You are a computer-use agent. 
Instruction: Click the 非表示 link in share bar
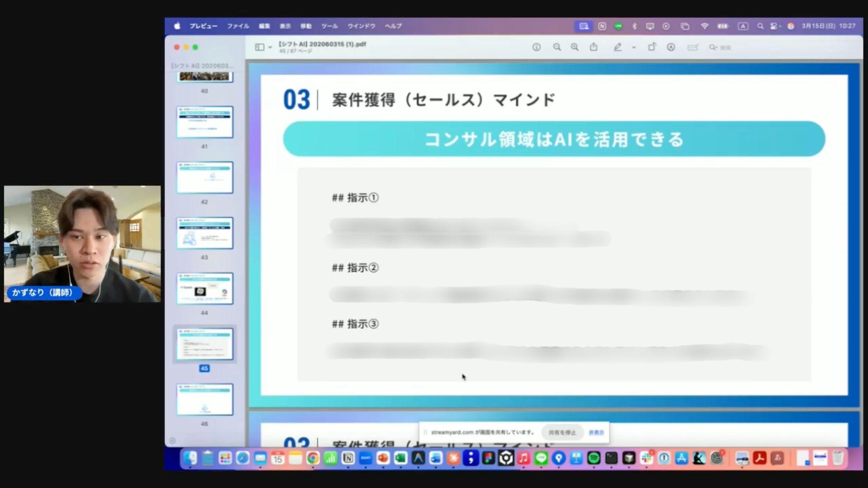(596, 432)
